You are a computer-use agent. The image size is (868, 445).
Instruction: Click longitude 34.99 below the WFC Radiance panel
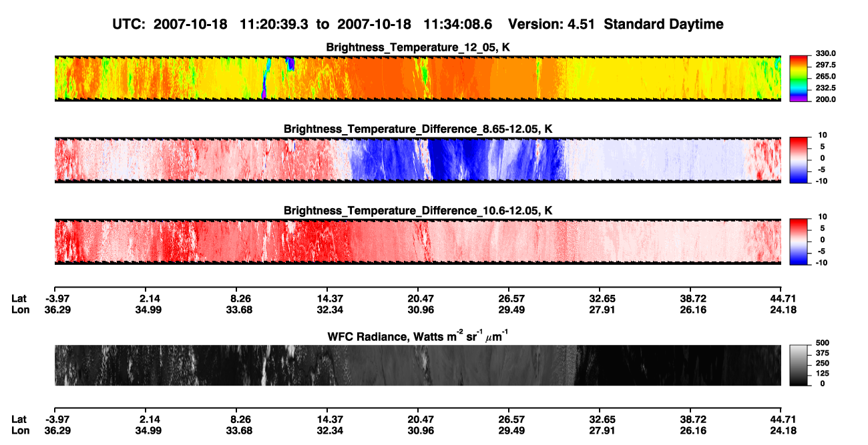click(x=150, y=430)
